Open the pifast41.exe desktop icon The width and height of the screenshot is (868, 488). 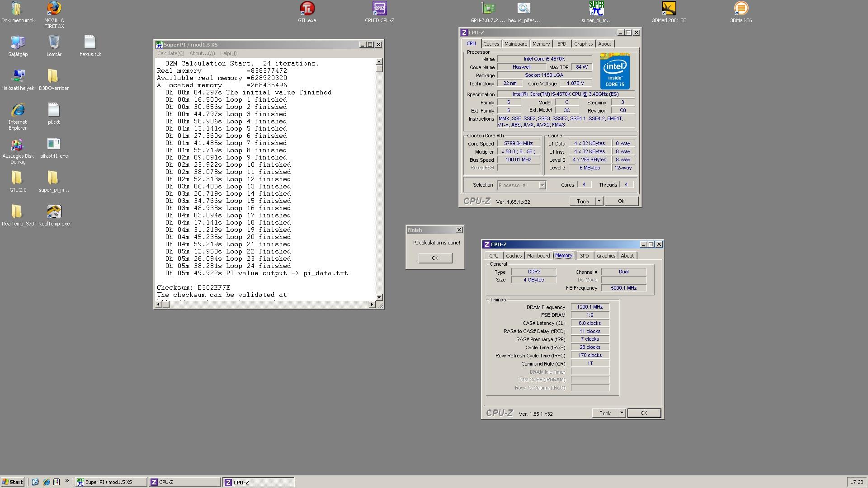pyautogui.click(x=54, y=144)
